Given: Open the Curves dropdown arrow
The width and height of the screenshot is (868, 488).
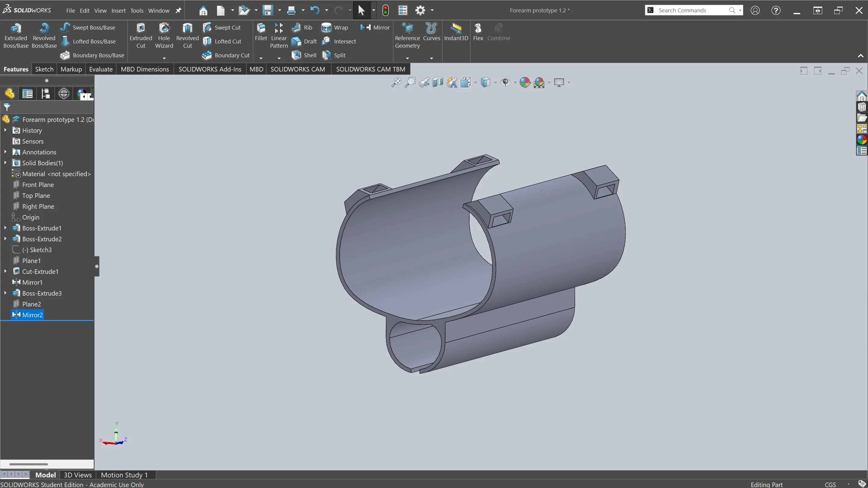Looking at the screenshot, I should (x=431, y=58).
